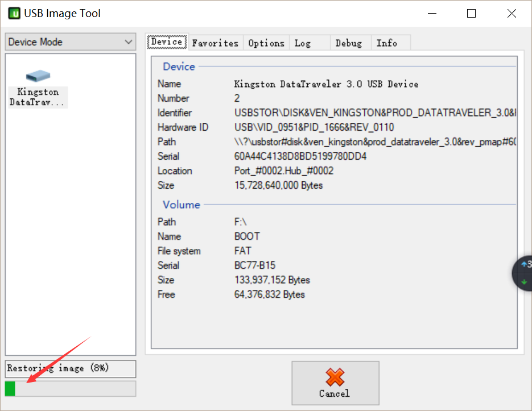Image resolution: width=532 pixels, height=411 pixels.
Task: Open the Device Mode dropdown
Action: (71, 41)
